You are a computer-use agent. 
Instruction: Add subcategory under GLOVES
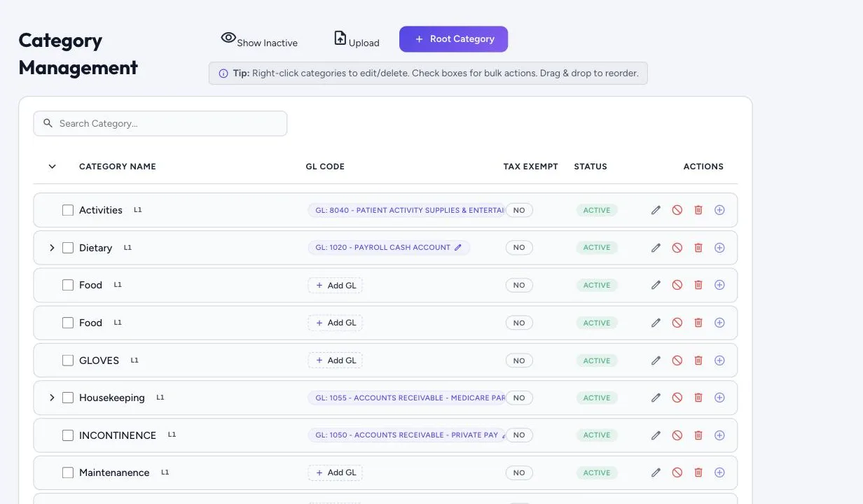(719, 360)
